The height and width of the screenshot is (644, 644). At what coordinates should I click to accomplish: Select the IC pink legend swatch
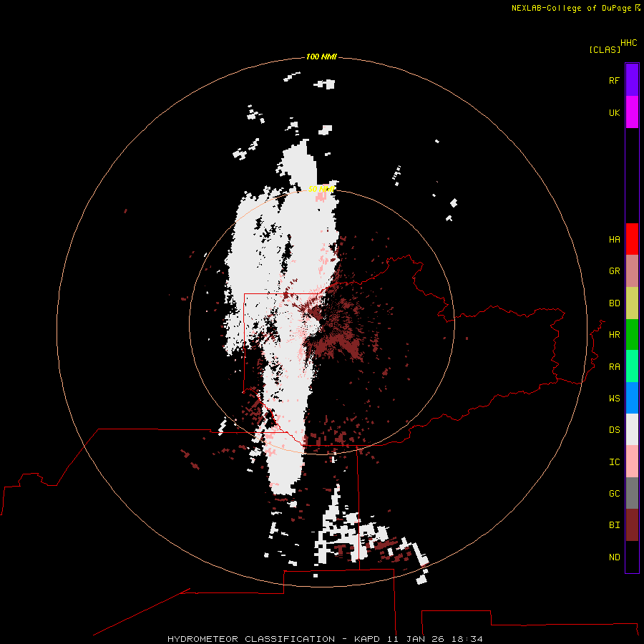click(x=632, y=462)
